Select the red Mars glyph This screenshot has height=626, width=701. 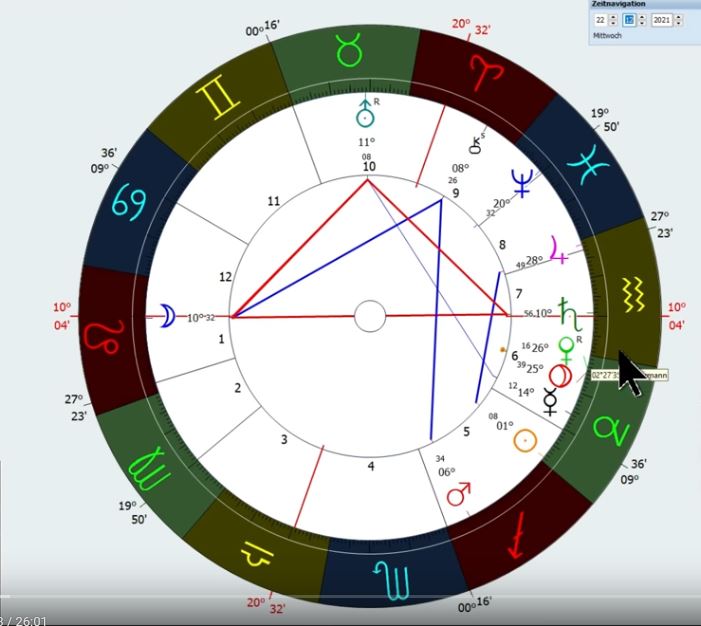(x=459, y=493)
